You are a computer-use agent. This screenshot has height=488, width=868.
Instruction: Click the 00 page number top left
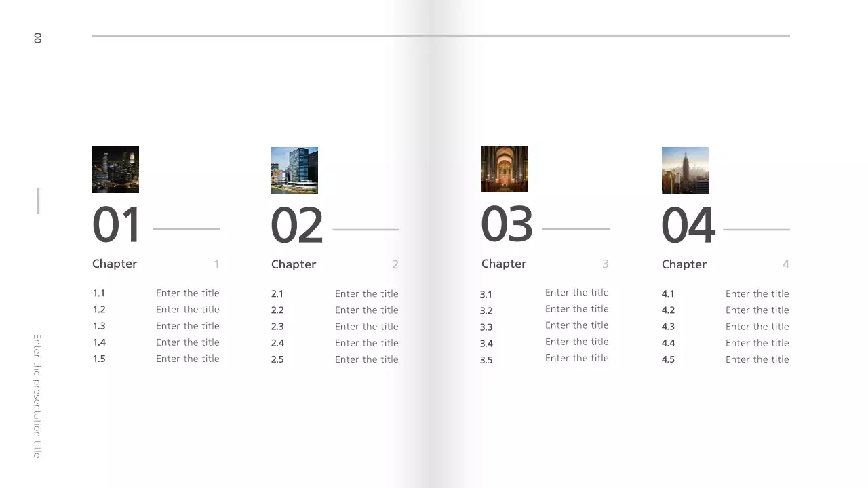coord(37,39)
